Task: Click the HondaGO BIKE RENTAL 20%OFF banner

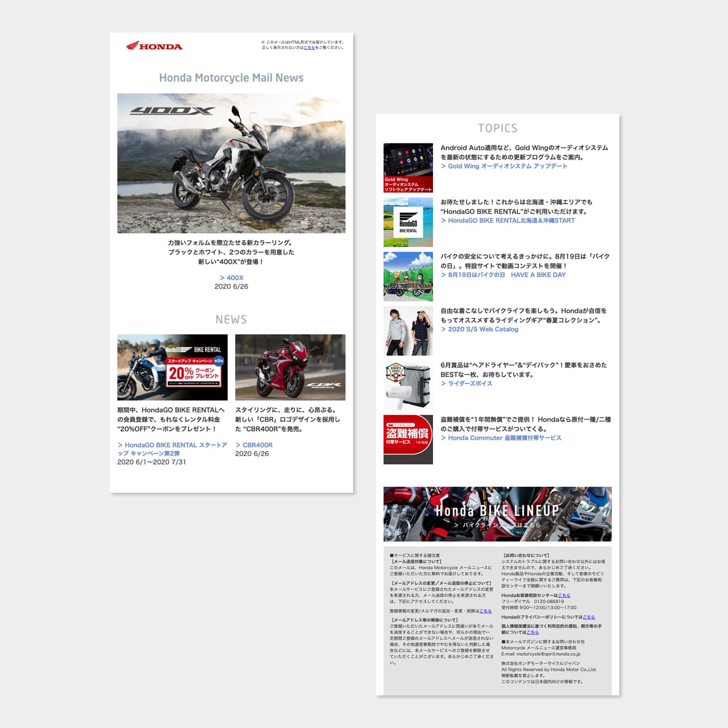Action: pyautogui.click(x=172, y=367)
